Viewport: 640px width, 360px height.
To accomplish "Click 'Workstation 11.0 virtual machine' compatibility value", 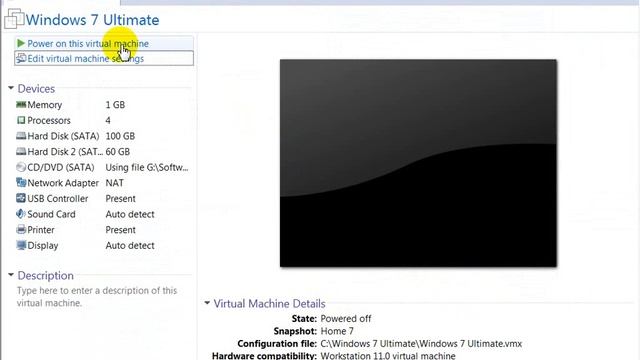I will pos(388,356).
